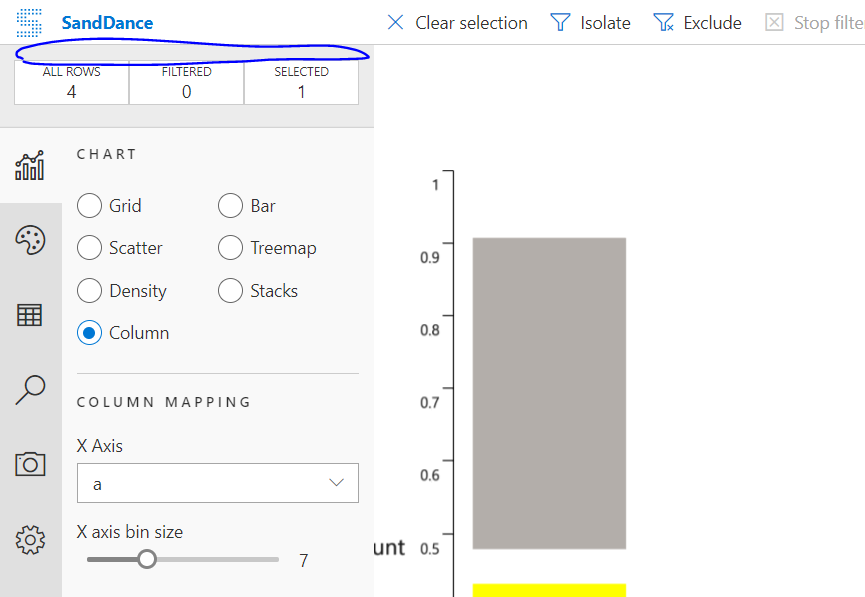Viewport: 865px width, 597px height.
Task: Open the Color options panel
Action: click(30, 240)
